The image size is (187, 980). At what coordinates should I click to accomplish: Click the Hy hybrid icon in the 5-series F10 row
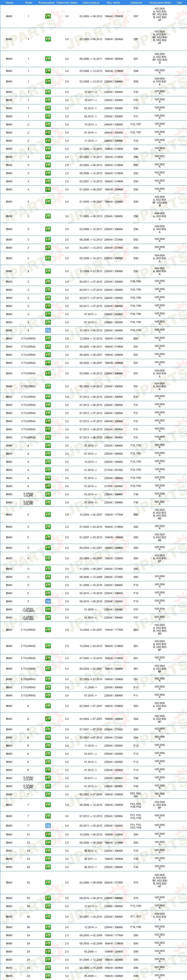pyautogui.click(x=48, y=601)
